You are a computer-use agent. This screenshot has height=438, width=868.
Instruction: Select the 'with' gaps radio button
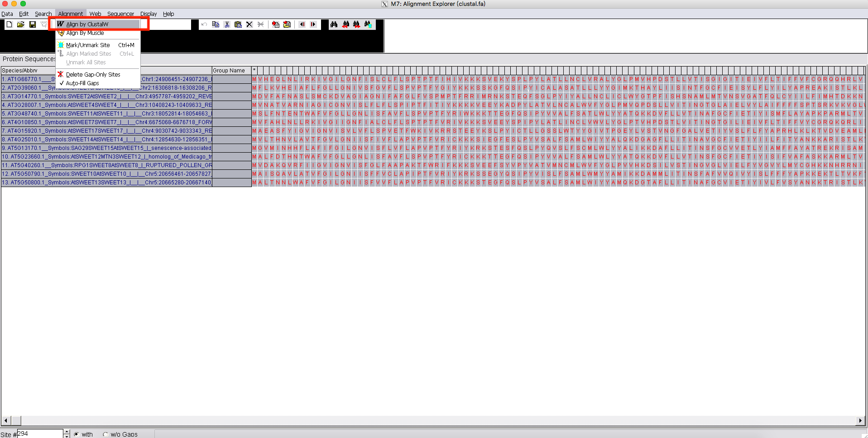pyautogui.click(x=77, y=434)
